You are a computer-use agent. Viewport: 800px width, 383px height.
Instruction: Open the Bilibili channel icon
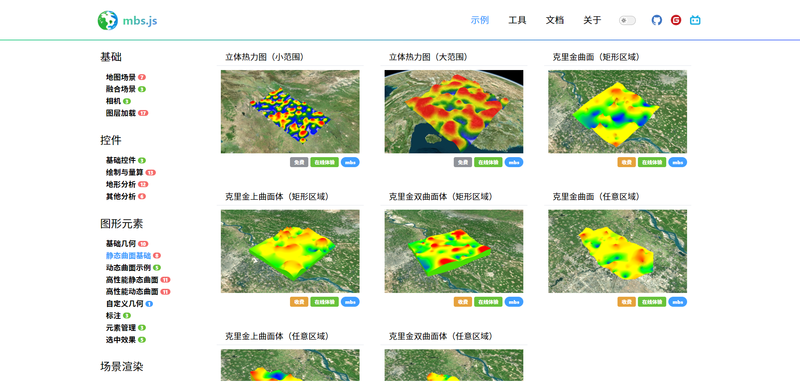coord(695,20)
